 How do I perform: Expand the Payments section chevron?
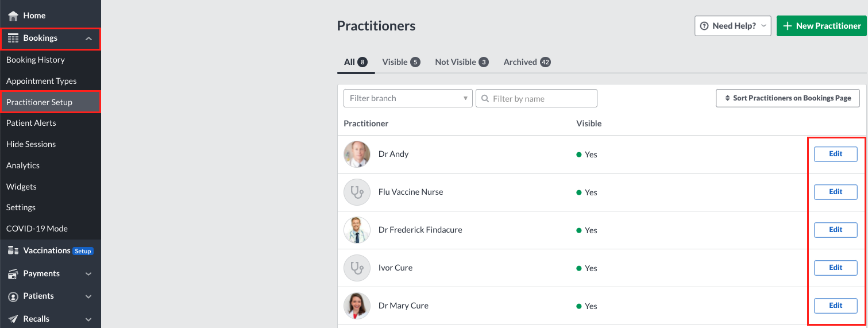88,274
